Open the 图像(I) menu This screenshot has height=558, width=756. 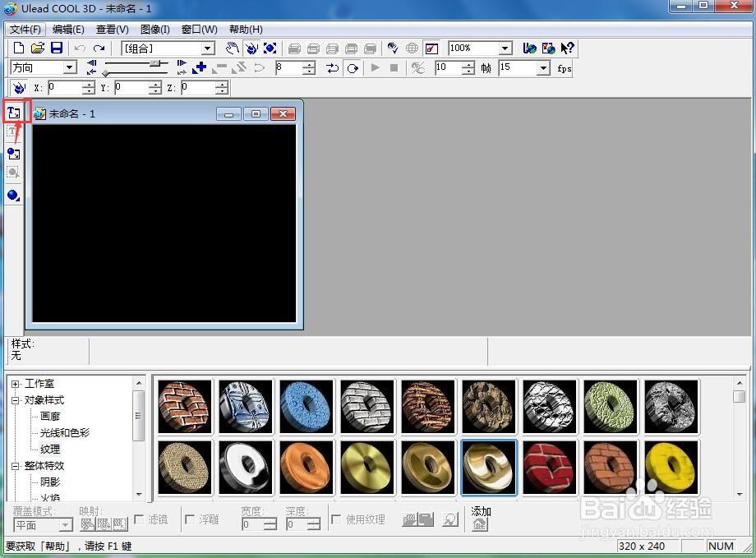(154, 30)
